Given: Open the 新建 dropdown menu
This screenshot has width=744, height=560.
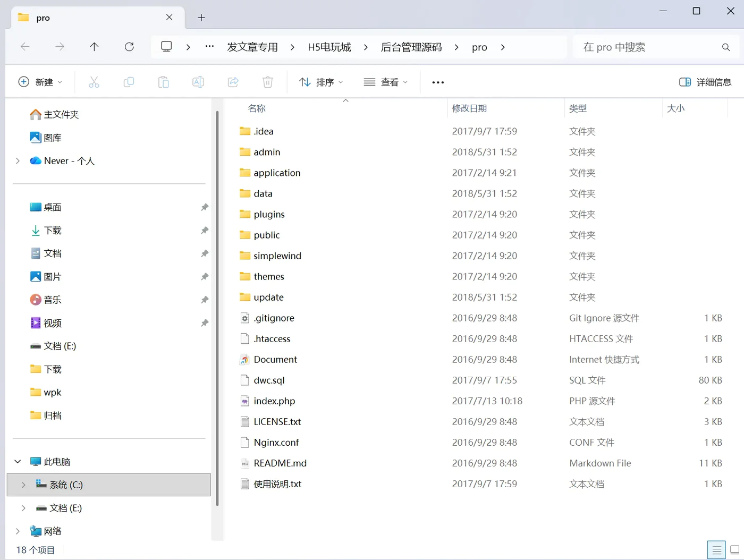Looking at the screenshot, I should [40, 82].
